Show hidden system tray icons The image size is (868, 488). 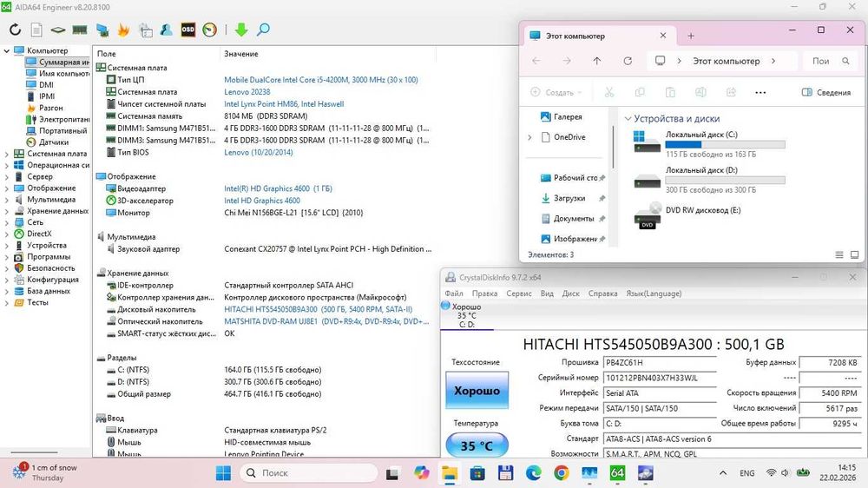coord(723,473)
